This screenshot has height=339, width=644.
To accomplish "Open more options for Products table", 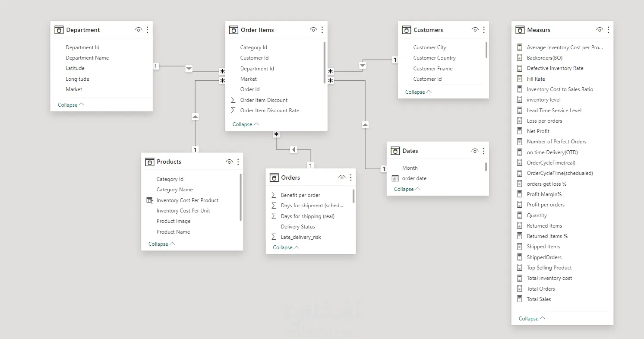I will click(x=238, y=162).
